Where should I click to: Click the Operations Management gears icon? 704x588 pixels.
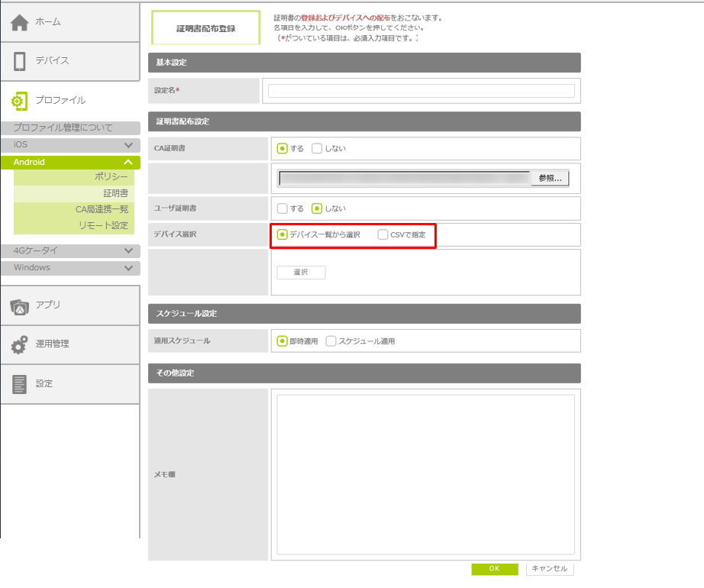(20, 344)
